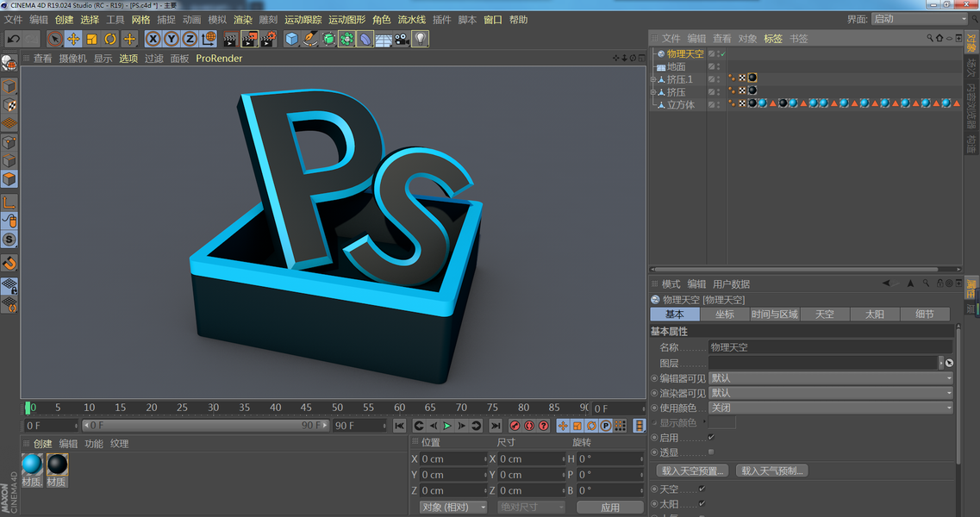Open the 编辑器可见 dropdown
The width and height of the screenshot is (980, 517).
(x=831, y=378)
